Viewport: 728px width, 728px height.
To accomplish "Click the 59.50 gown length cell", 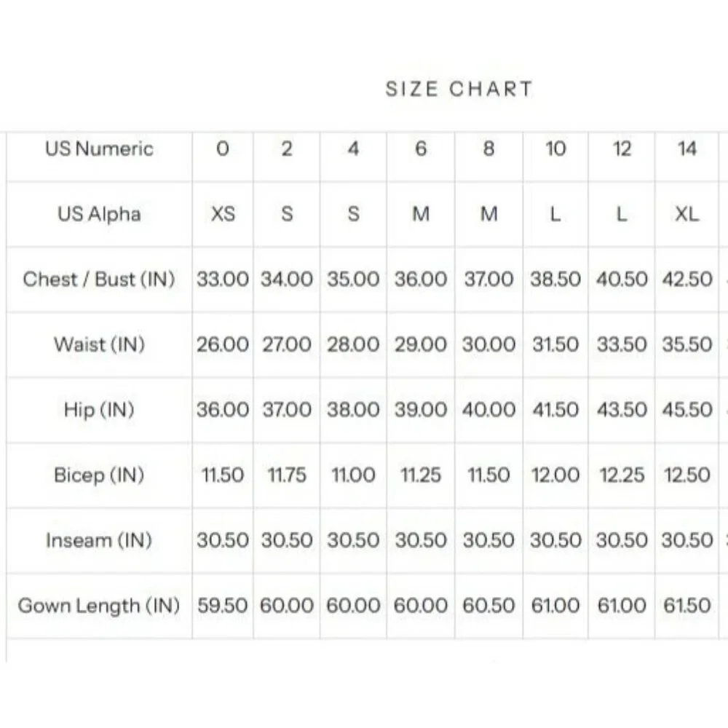I will point(223,606).
